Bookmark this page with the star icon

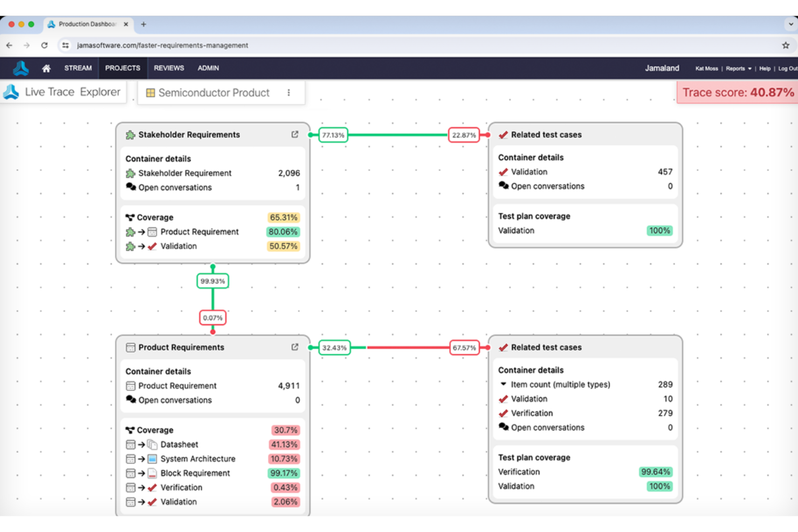(786, 45)
